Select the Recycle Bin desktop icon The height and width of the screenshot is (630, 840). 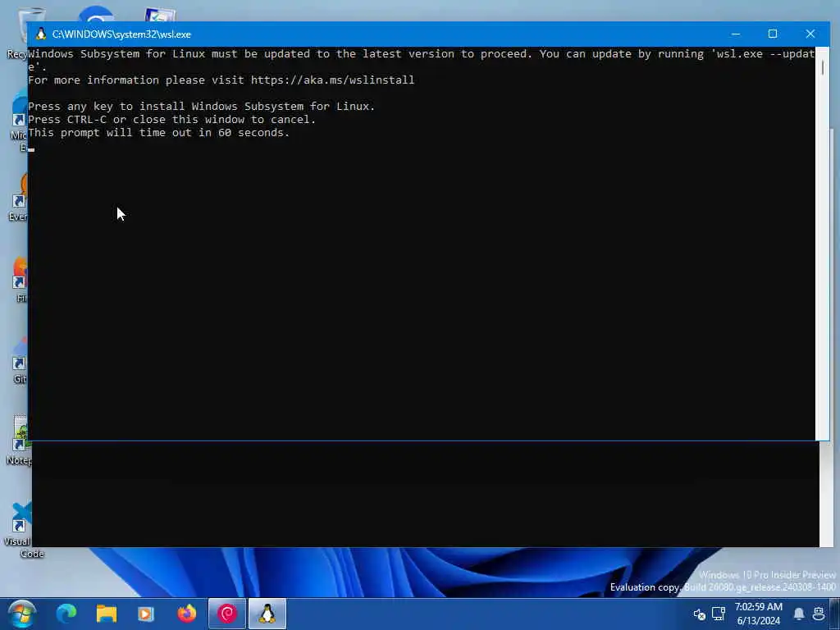(18, 33)
